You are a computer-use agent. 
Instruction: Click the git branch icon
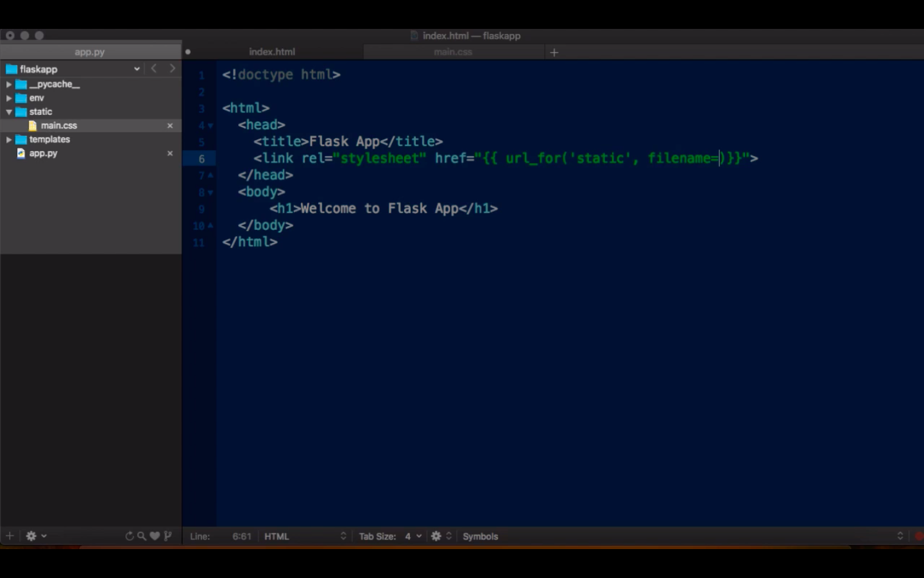[x=167, y=536]
